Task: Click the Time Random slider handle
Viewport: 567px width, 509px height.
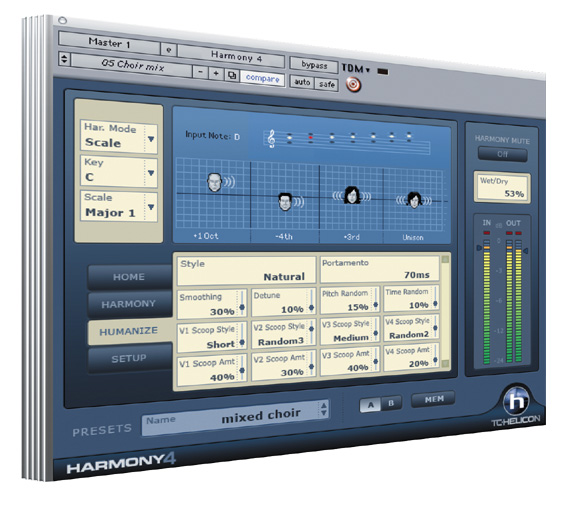Action: click(x=435, y=303)
